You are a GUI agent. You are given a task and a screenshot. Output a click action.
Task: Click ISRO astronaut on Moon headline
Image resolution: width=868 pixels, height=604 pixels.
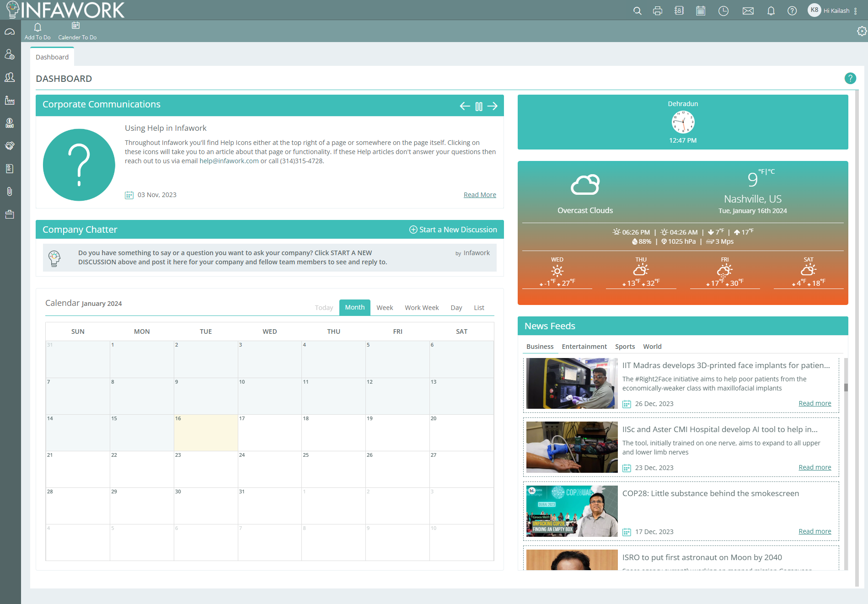(702, 557)
